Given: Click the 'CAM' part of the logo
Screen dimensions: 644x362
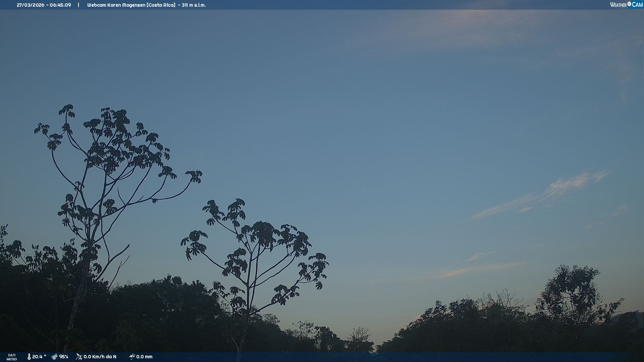Looking at the screenshot, I should point(637,5).
